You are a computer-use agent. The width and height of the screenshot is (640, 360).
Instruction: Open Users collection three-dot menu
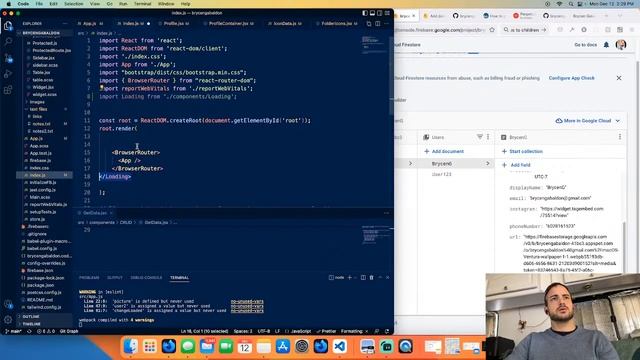(488, 137)
